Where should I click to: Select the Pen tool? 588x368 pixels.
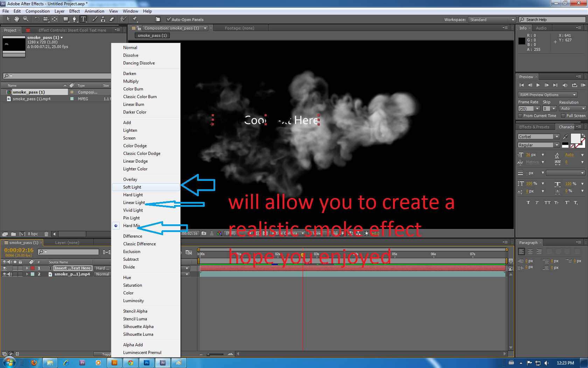click(75, 19)
